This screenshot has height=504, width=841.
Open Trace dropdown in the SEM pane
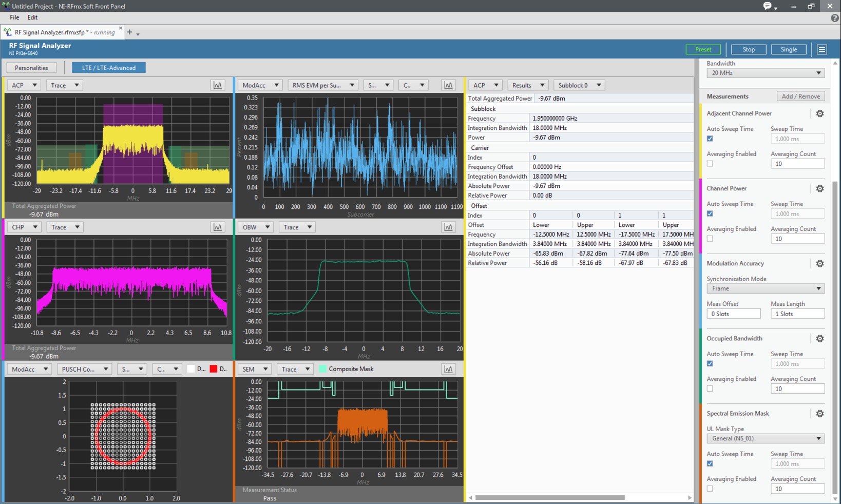295,369
